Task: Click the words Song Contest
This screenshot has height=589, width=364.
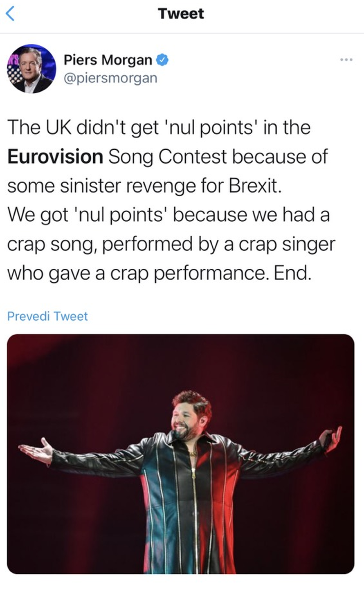Action: [167, 157]
